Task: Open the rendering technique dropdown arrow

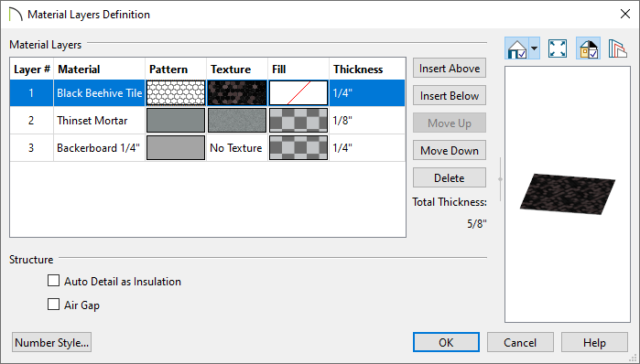Action: tap(535, 48)
